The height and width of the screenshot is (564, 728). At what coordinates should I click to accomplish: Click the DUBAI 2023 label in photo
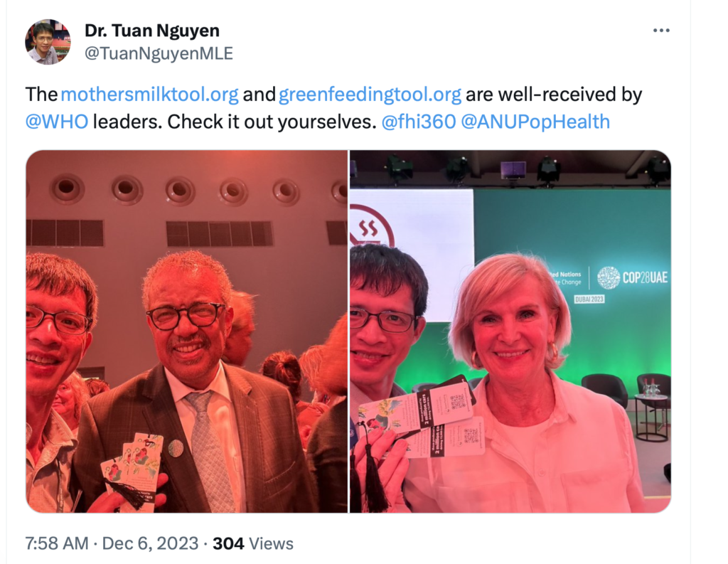[589, 299]
